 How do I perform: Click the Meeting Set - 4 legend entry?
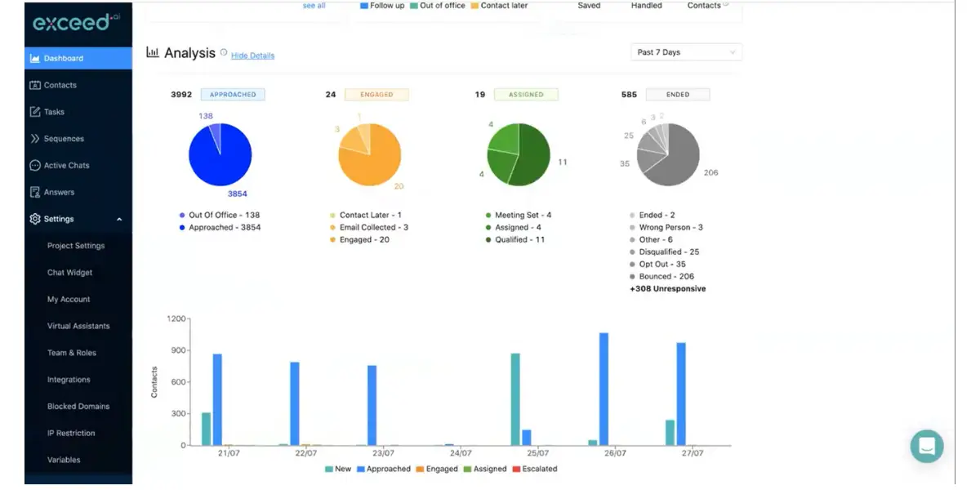(x=519, y=216)
